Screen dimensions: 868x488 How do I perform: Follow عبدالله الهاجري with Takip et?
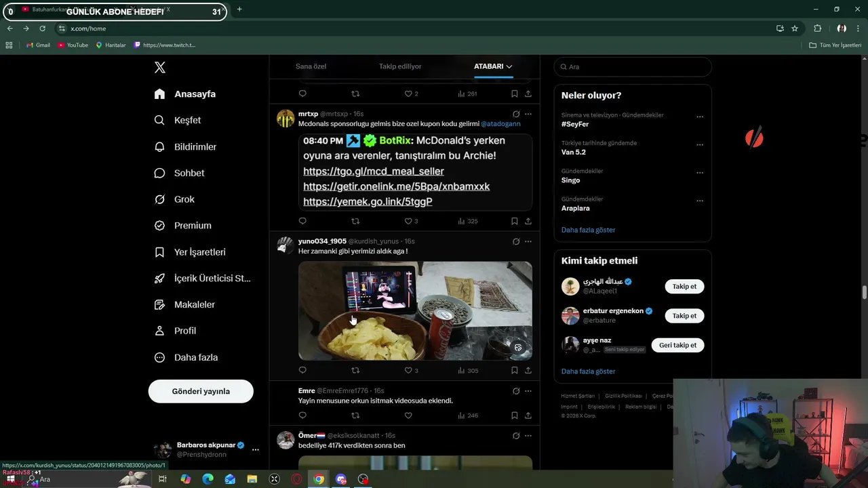[684, 287]
